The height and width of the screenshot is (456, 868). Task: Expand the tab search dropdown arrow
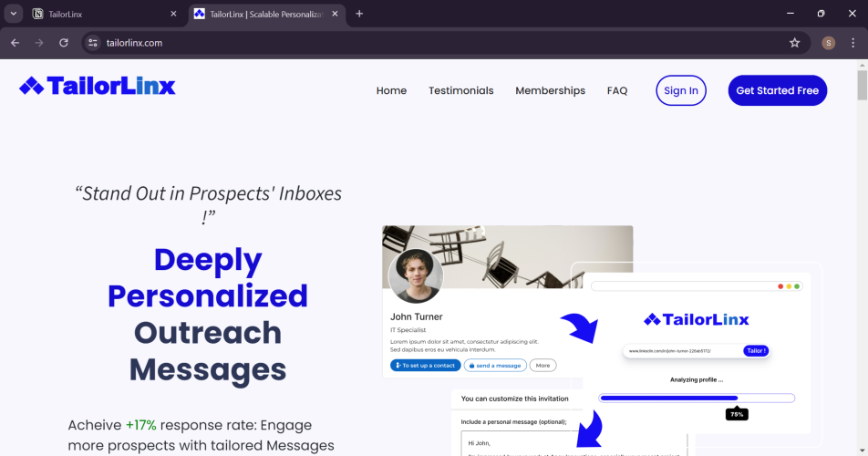14,14
